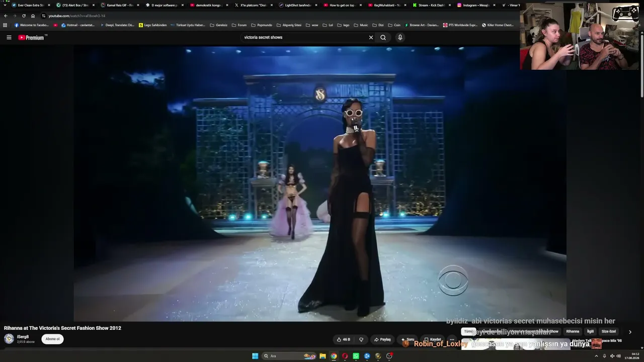
Task: Open 'DeepL Translate' bookmark
Action: click(117, 25)
